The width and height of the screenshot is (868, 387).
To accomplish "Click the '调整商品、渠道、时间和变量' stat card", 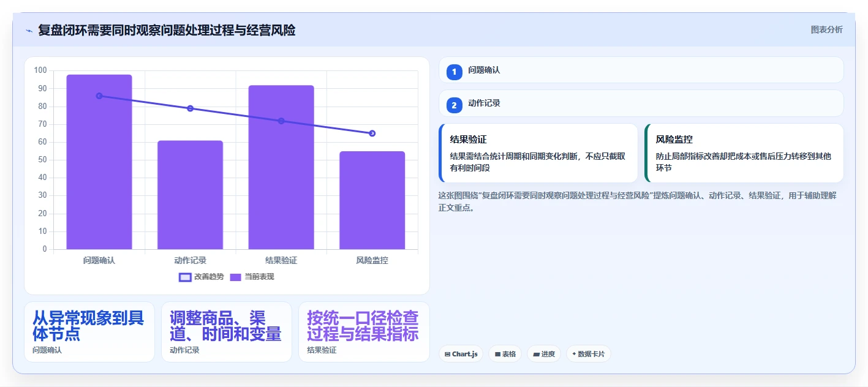I will click(227, 332).
